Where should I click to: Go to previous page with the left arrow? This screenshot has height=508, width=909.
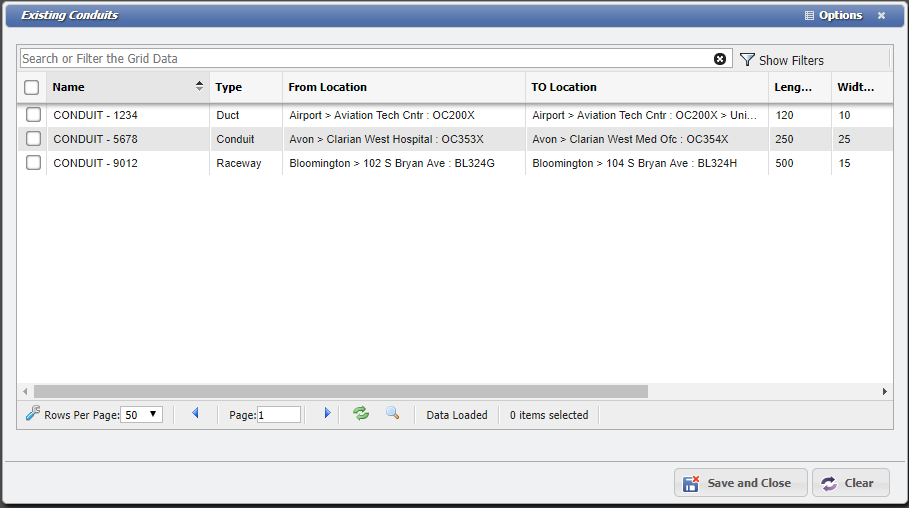click(x=195, y=413)
